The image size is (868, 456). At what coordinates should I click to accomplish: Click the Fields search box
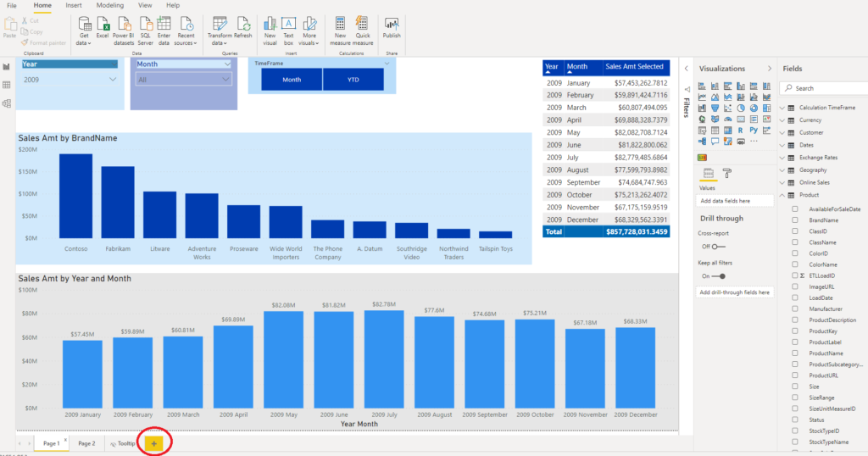coord(825,88)
